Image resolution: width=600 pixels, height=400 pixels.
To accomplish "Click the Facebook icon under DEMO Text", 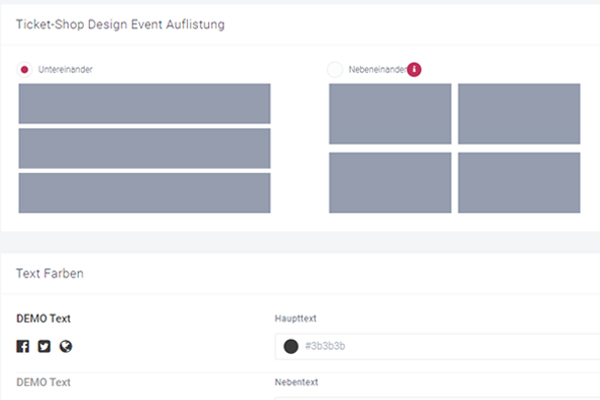I will coord(23,346).
